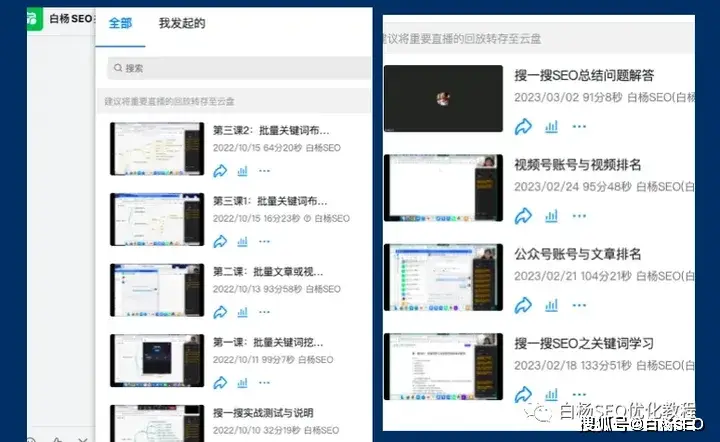Viewport: 720px width, 442px height.
Task: Share the 公众号账号与文章排名 replay
Action: click(523, 305)
